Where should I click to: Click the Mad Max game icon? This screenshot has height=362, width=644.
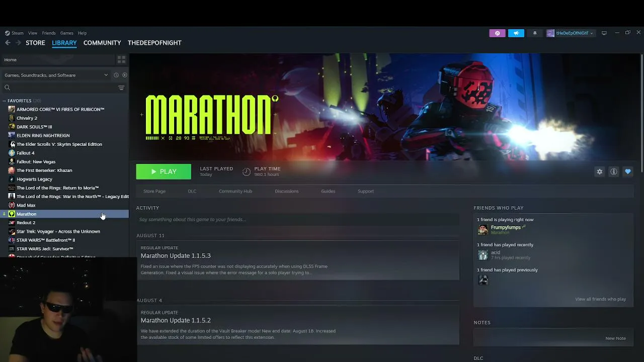point(12,205)
